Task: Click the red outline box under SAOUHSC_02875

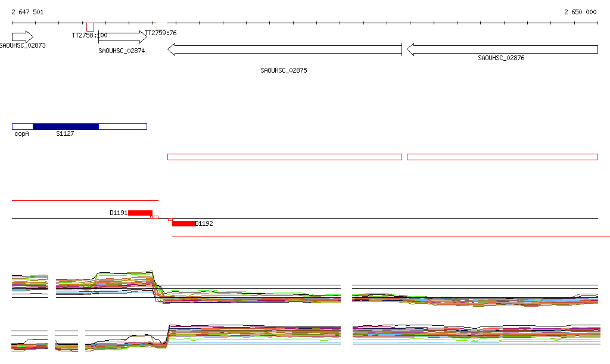Action: pyautogui.click(x=284, y=157)
